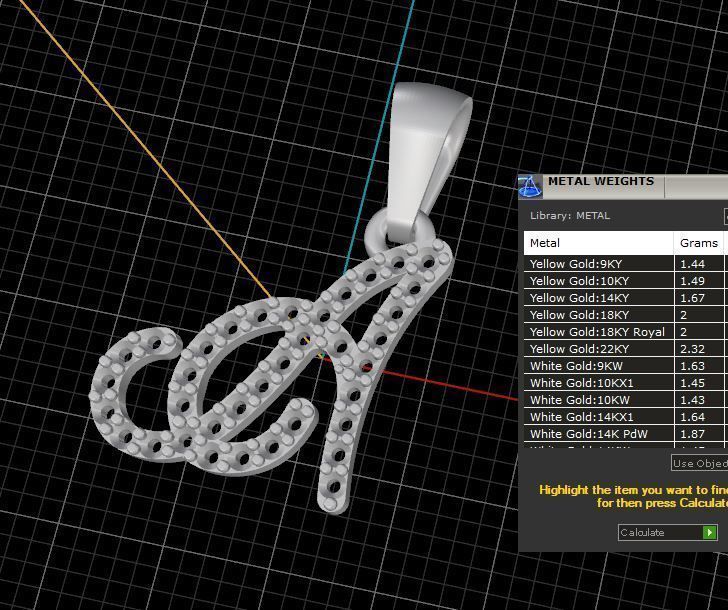Select the METAL WEIGHTS tab title
728x610 pixels.
tap(601, 182)
